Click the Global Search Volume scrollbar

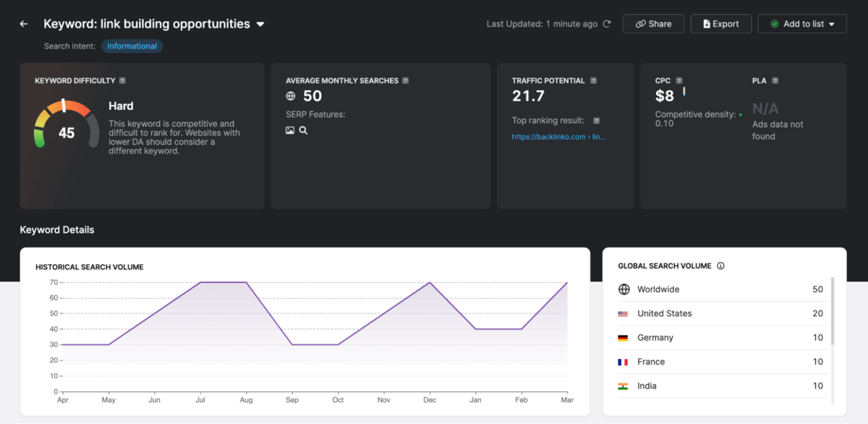click(x=832, y=311)
